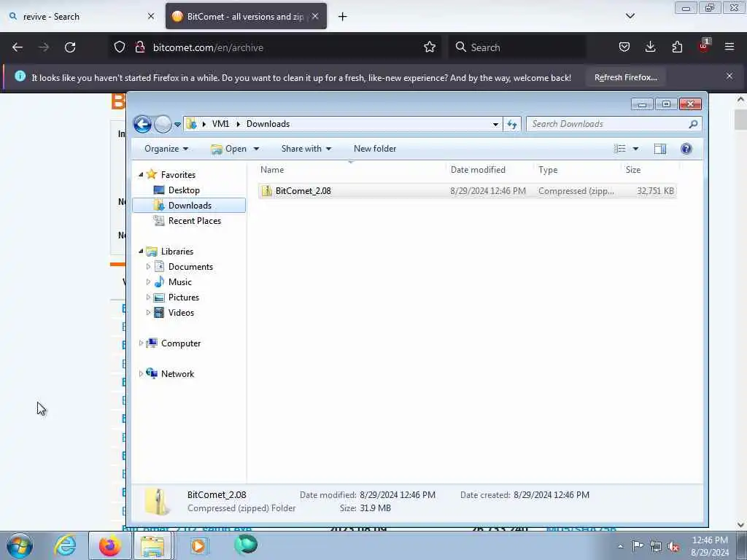This screenshot has width=747, height=560.
Task: Open the Videos library
Action: 181,312
